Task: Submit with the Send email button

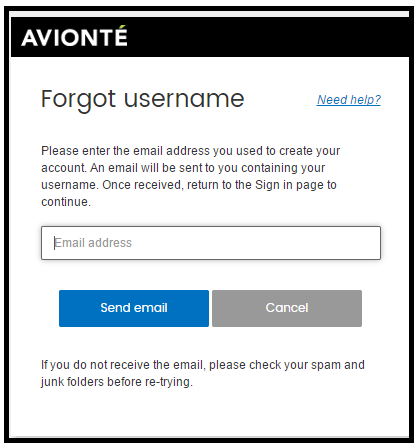Action: click(x=134, y=308)
